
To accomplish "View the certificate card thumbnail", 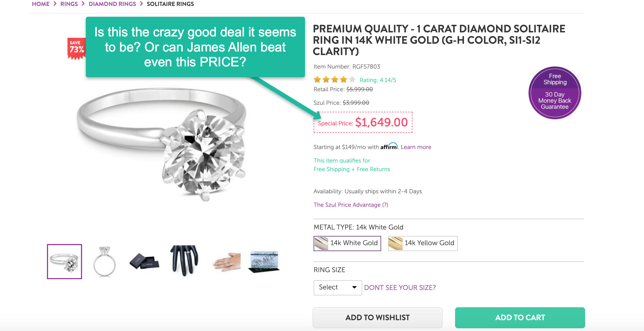I will point(264,261).
